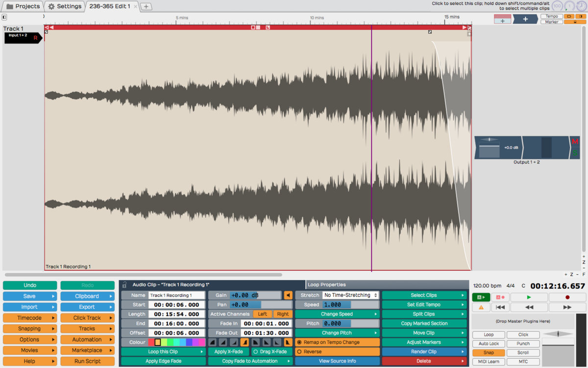The width and height of the screenshot is (588, 368).
Task: Expand the Export menu
Action: pyautogui.click(x=87, y=307)
